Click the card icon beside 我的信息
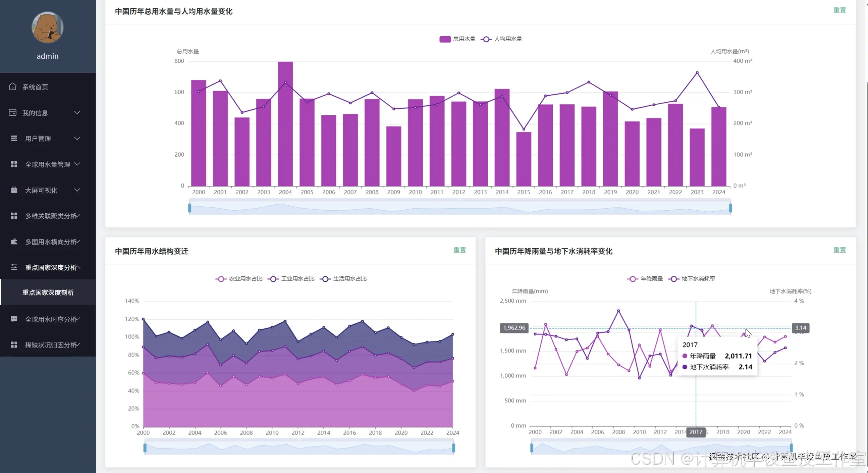The image size is (868, 473). coord(13,113)
